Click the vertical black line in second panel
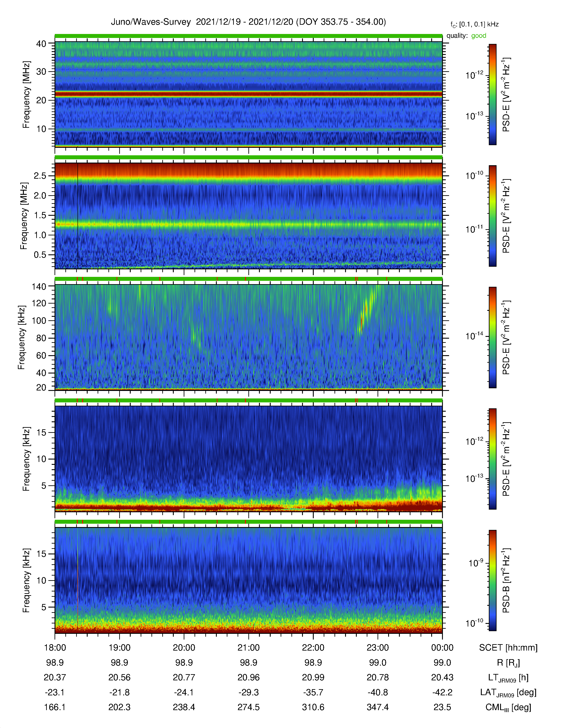Screen dimensions: 563x728 pos(78,216)
